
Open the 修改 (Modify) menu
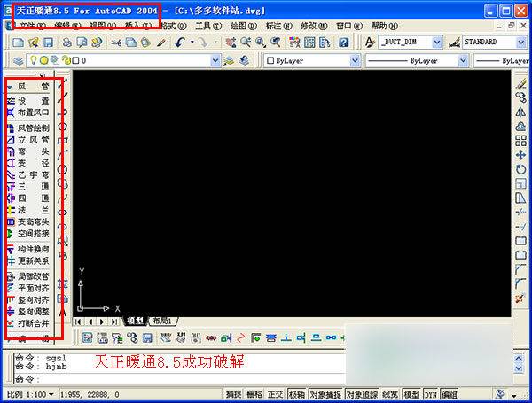[314, 26]
